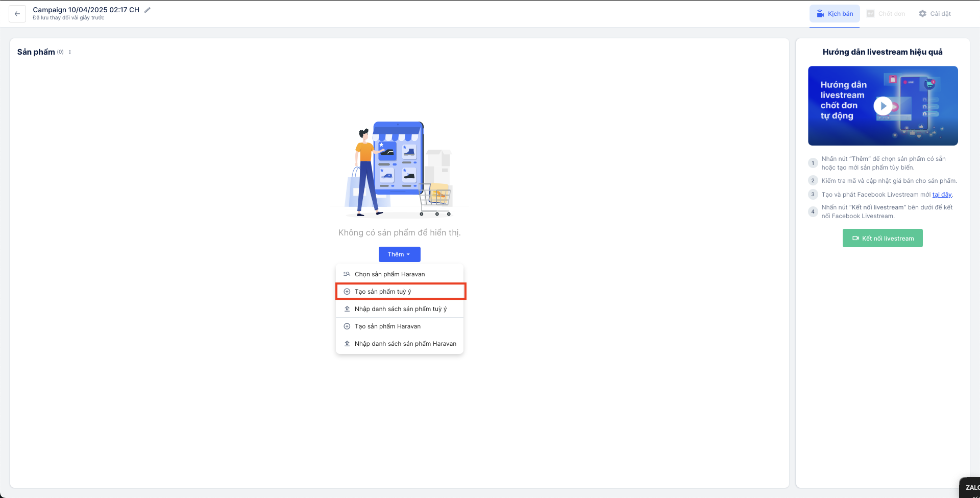Select Nhập danh sách sản phẩm Haravan
980x498 pixels.
click(x=400, y=344)
